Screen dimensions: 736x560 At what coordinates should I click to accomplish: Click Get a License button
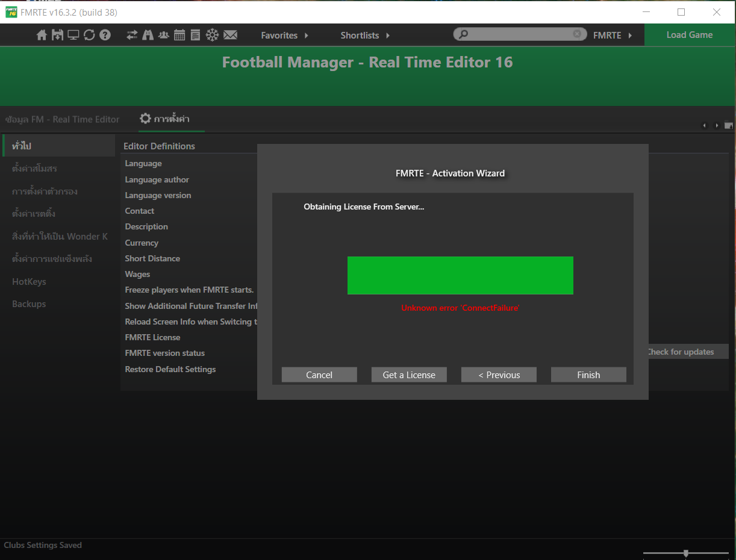tap(409, 375)
